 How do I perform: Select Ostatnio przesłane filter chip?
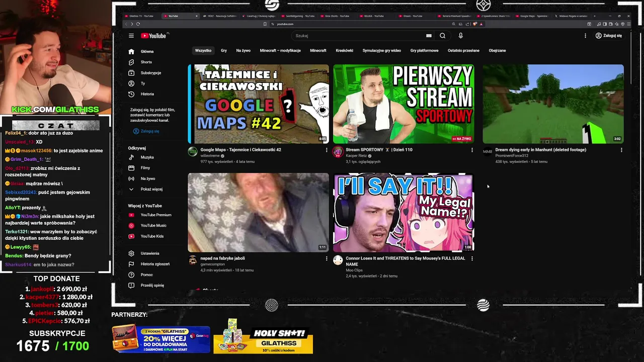coord(463,50)
